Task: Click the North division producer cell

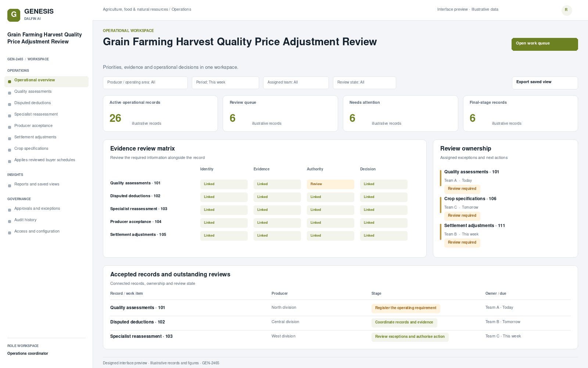Action: pyautogui.click(x=284, y=308)
